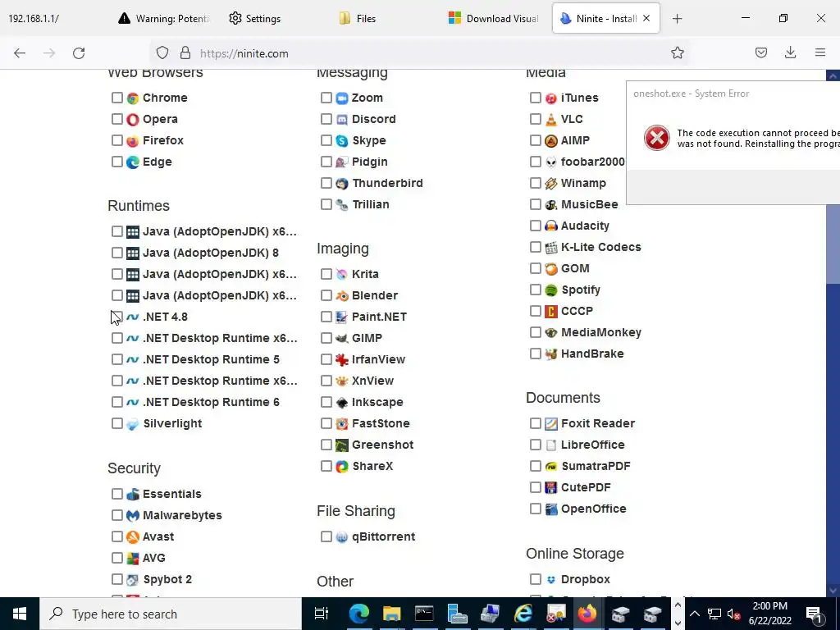Image resolution: width=840 pixels, height=630 pixels.
Task: Click the Spotify icon
Action: (x=550, y=290)
